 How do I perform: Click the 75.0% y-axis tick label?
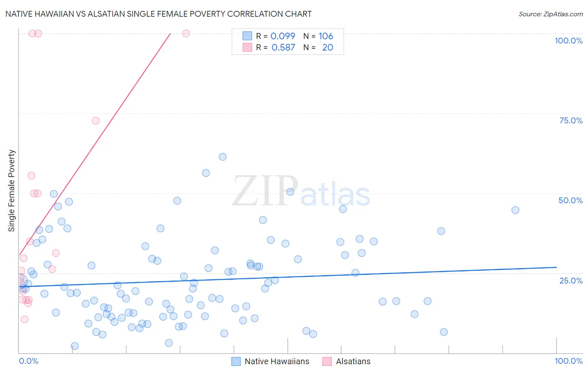(571, 120)
